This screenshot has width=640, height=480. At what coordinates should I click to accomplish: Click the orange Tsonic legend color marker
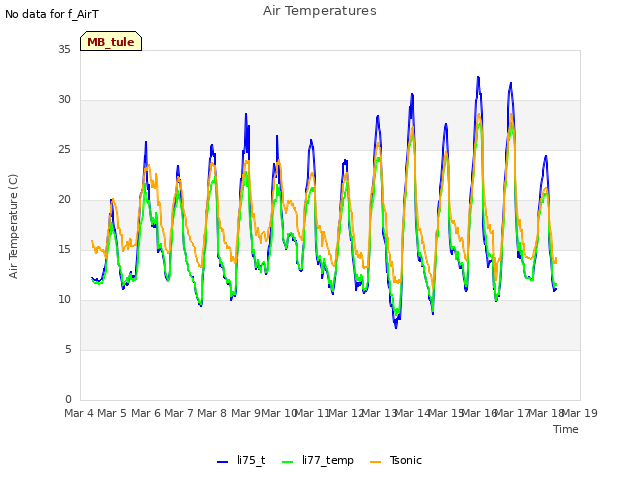[x=376, y=462]
